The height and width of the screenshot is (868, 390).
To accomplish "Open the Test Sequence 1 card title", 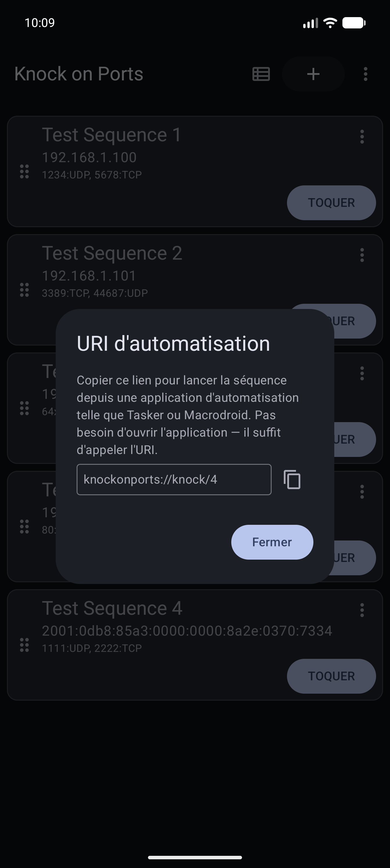I will pyautogui.click(x=111, y=135).
